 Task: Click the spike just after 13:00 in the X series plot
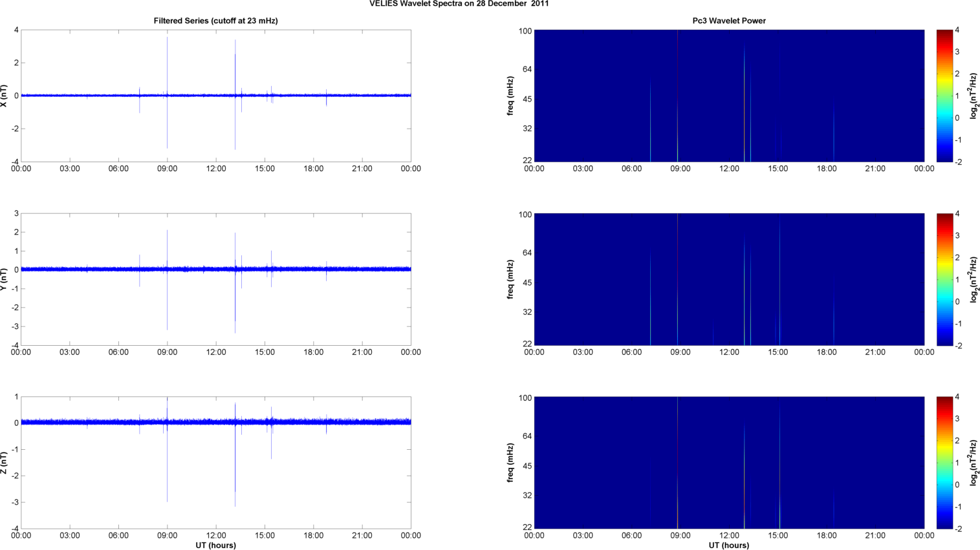tap(235, 94)
